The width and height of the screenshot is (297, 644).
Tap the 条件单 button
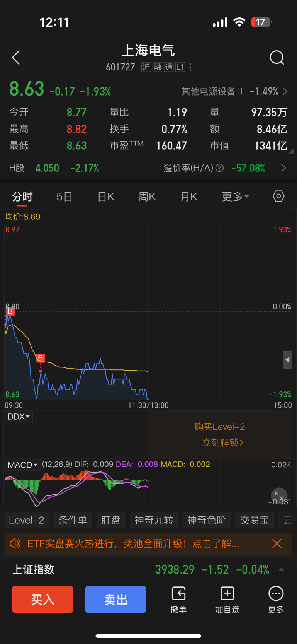pyautogui.click(x=73, y=520)
